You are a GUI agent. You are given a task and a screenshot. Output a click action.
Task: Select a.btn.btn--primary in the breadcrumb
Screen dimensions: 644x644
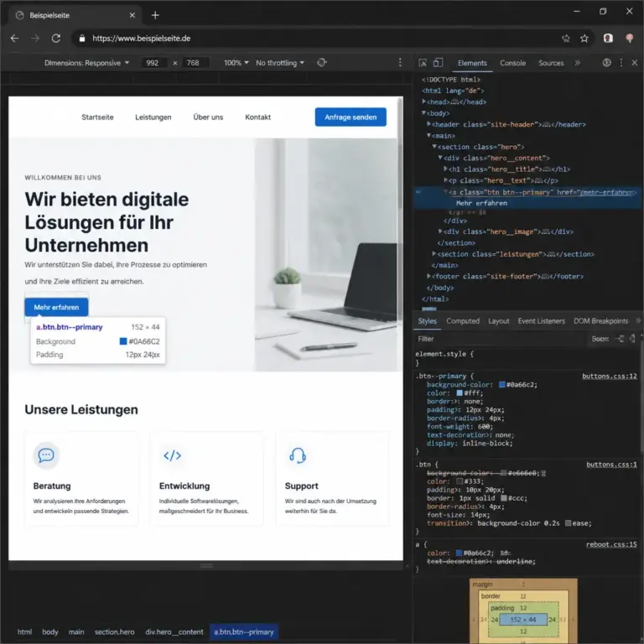pyautogui.click(x=243, y=631)
